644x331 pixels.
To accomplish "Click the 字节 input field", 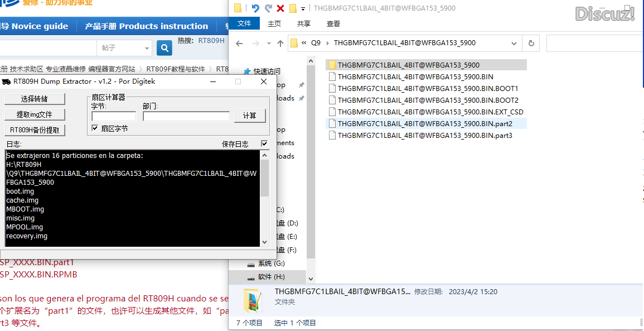I will (114, 116).
